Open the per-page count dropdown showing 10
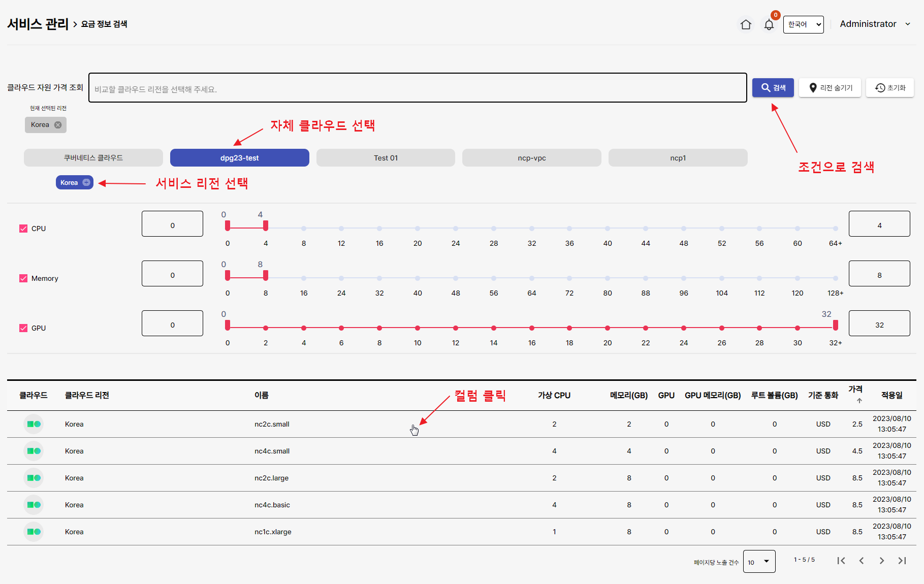This screenshot has width=924, height=584. (x=759, y=561)
